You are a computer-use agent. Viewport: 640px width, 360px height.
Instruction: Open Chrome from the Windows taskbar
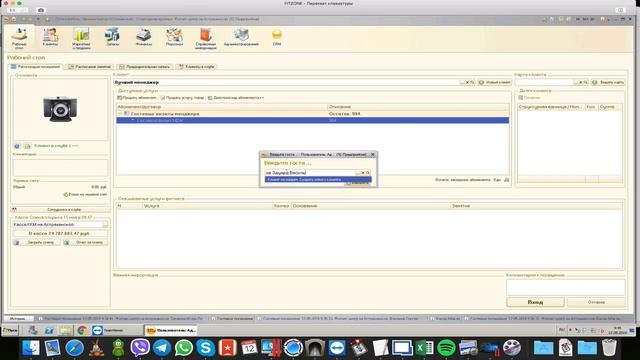coord(82,330)
